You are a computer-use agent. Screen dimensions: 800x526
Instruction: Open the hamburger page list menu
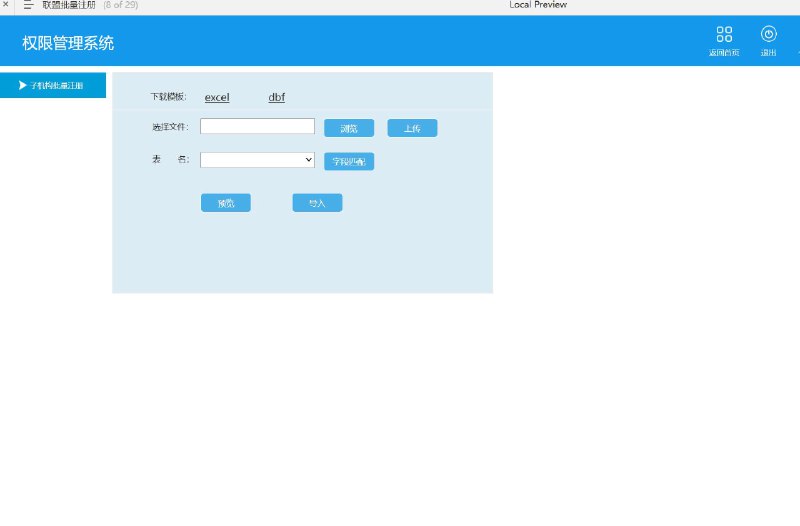click(29, 5)
